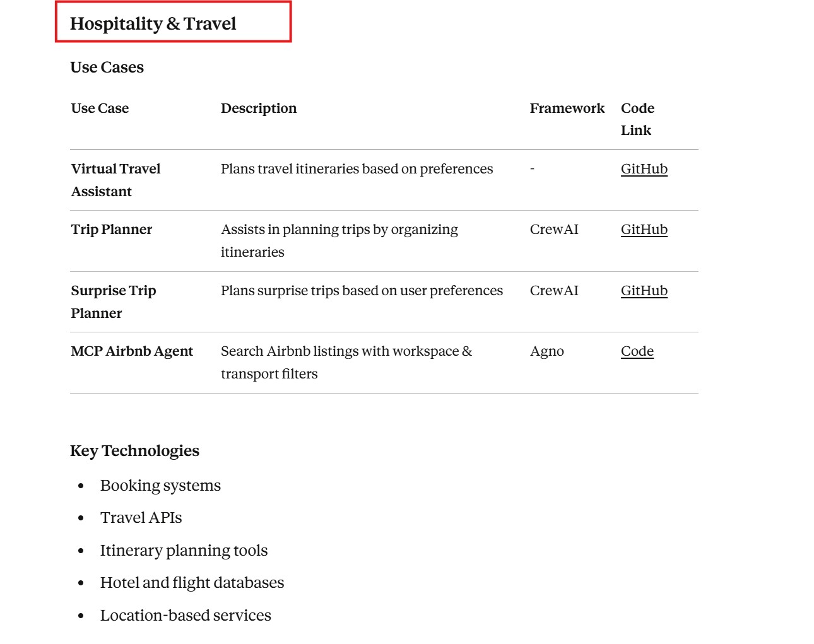The height and width of the screenshot is (644, 814).
Task: Click the Framework column header
Action: pyautogui.click(x=567, y=108)
